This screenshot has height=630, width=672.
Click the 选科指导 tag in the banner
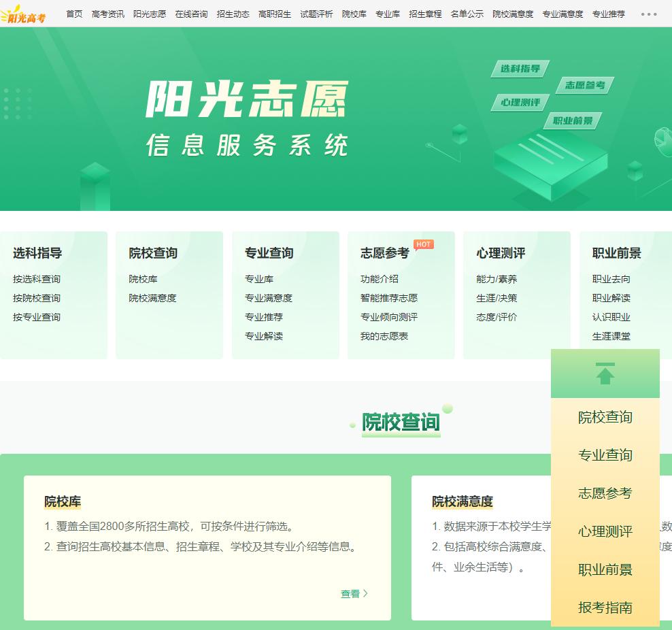click(520, 69)
